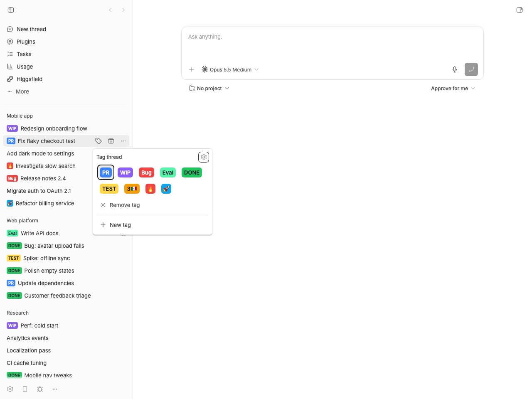
Task: Click the tag icon on Fix flaky checkout test
Action: point(99,141)
